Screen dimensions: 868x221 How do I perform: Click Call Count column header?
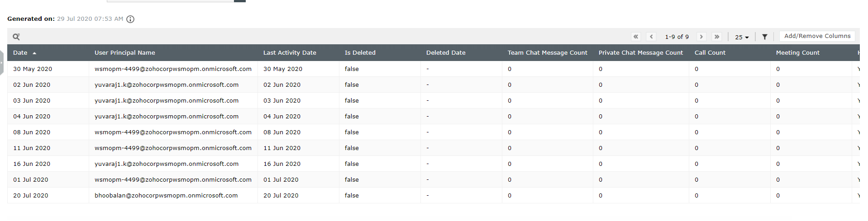click(710, 53)
